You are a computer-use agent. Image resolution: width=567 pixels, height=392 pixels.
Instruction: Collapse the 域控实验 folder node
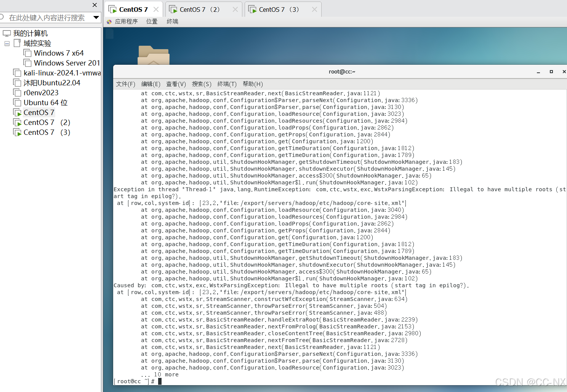pos(7,43)
